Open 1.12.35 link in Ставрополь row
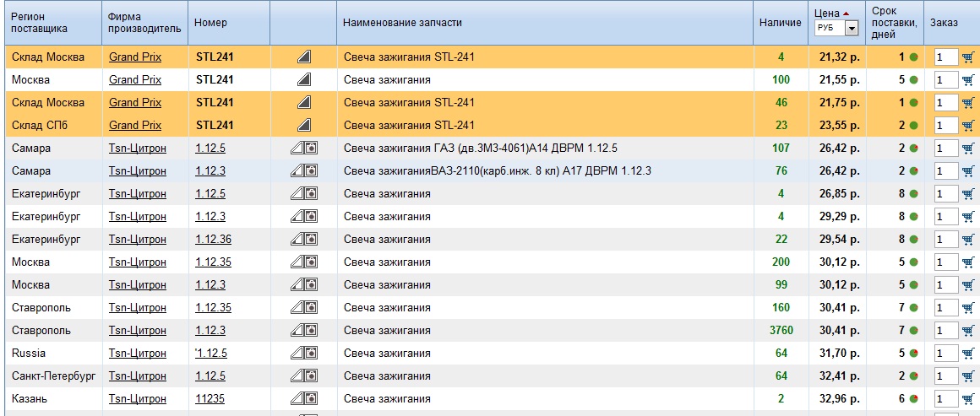 [x=213, y=308]
